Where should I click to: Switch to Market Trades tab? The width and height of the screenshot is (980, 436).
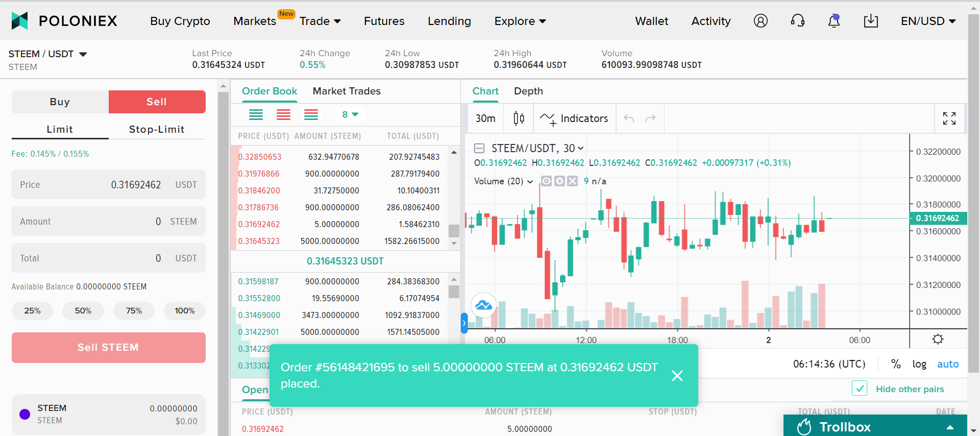[x=347, y=91]
